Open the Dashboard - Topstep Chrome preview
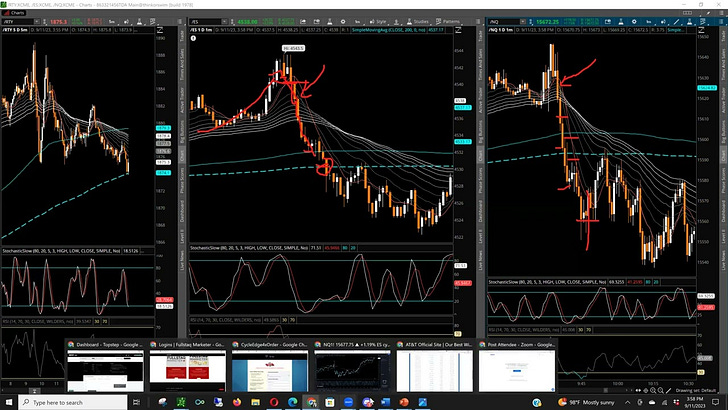The width and height of the screenshot is (728, 410). pos(105,366)
